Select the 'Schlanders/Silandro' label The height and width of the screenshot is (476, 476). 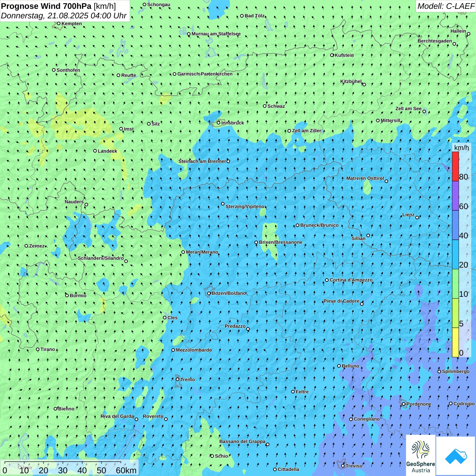pos(101,258)
